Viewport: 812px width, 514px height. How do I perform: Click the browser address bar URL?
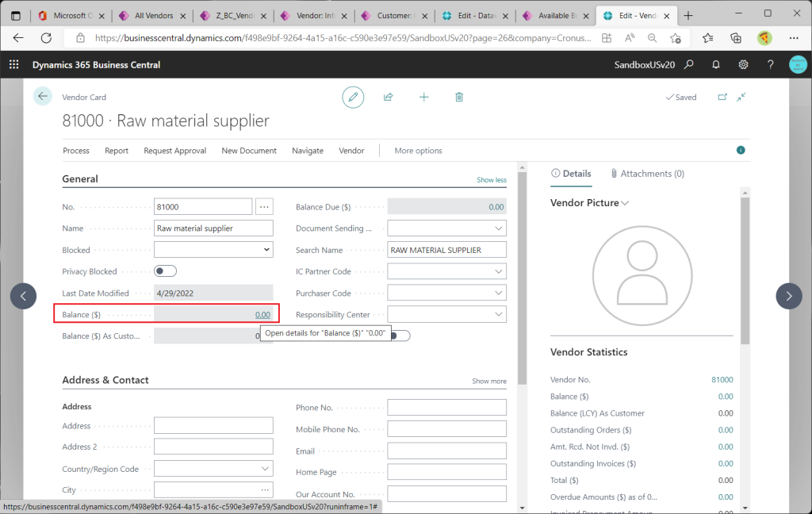[343, 38]
